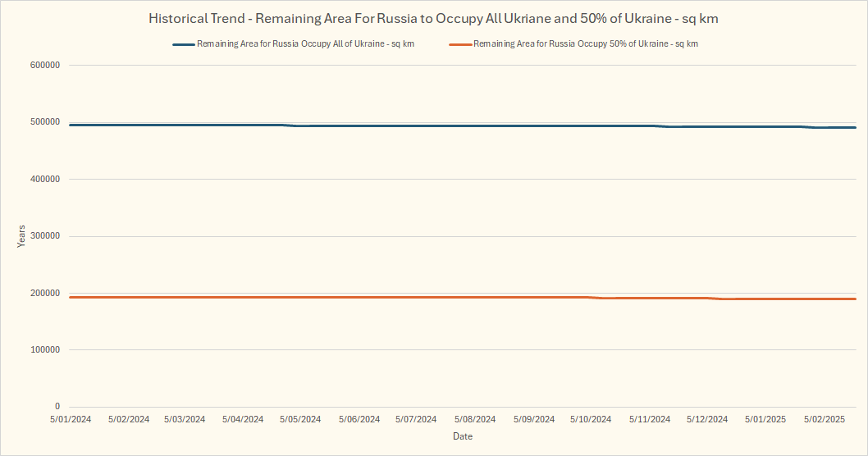Select the 5/08/2024 date label
Screen dimensions: 868x456
tap(476, 419)
